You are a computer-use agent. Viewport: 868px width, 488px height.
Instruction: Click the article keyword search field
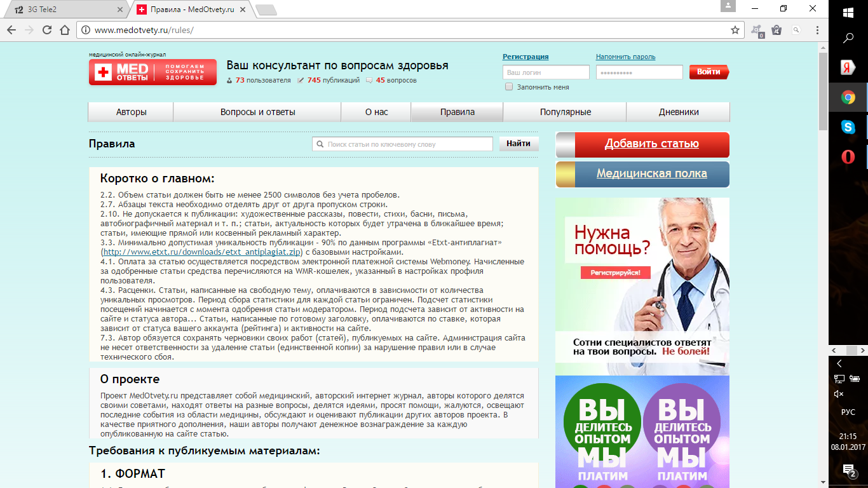coord(407,144)
